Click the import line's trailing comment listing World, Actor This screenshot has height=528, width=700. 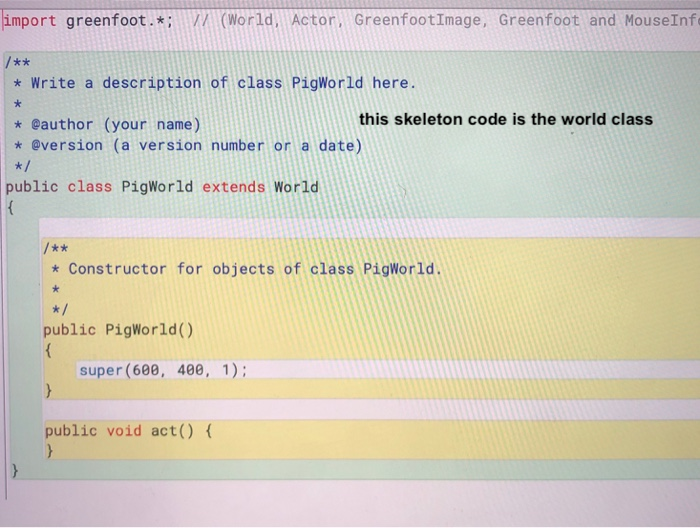[x=446, y=21]
